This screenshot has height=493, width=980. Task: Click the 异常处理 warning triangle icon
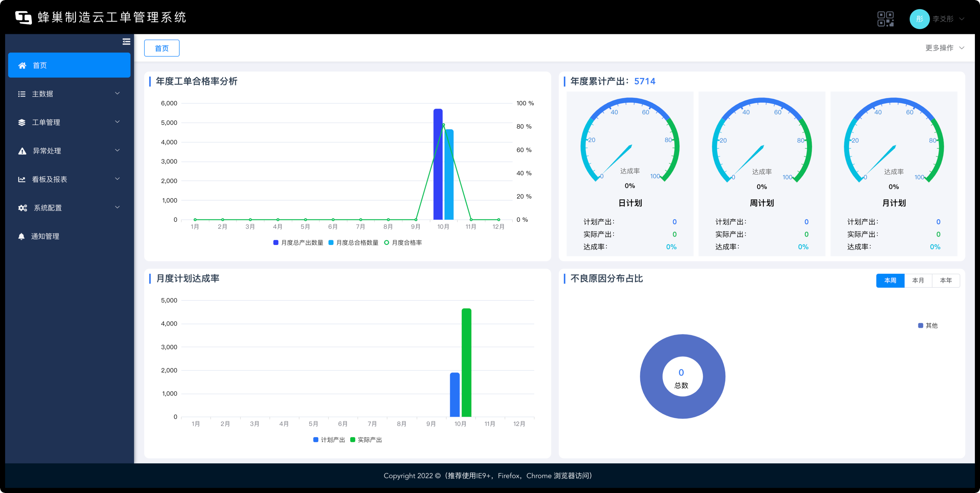[x=22, y=151]
